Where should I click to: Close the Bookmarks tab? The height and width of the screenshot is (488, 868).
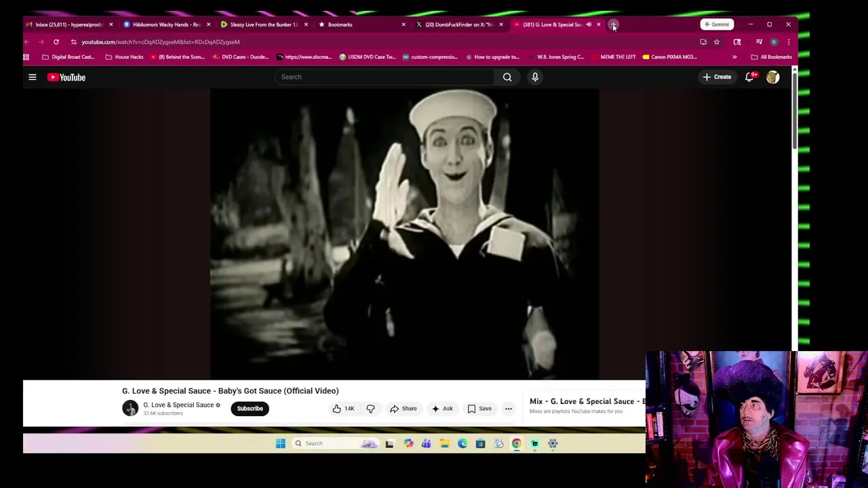pos(403,24)
